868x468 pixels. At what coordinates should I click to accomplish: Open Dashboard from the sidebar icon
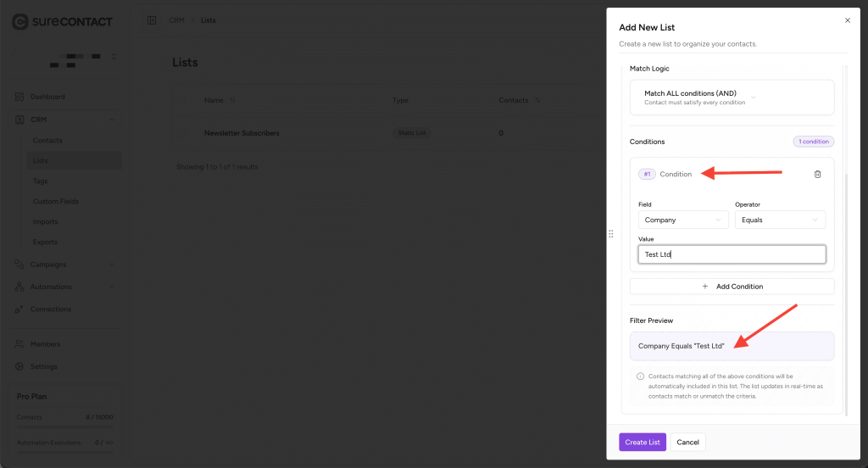(19, 97)
